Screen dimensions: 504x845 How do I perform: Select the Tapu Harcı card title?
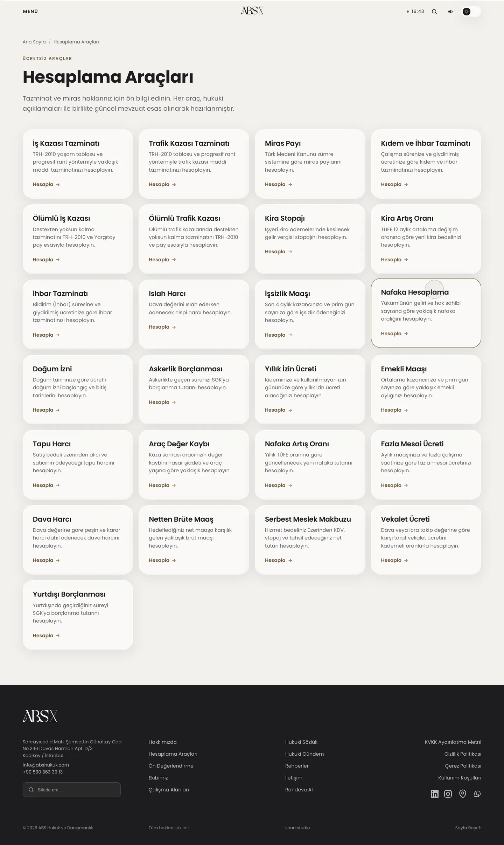tap(52, 444)
